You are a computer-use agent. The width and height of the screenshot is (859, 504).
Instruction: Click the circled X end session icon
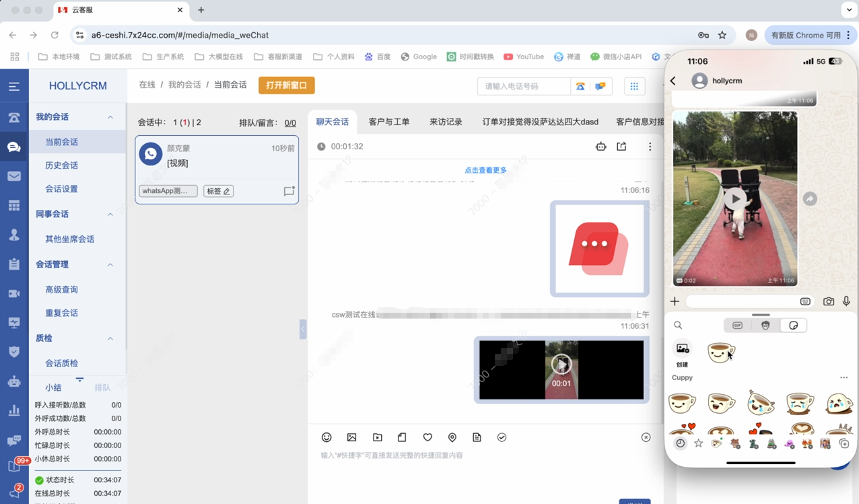tap(646, 437)
